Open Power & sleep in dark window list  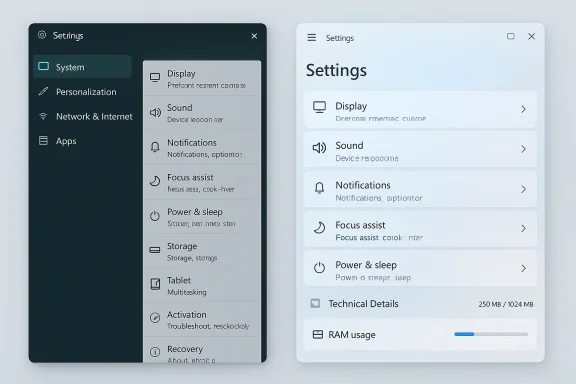coord(202,217)
